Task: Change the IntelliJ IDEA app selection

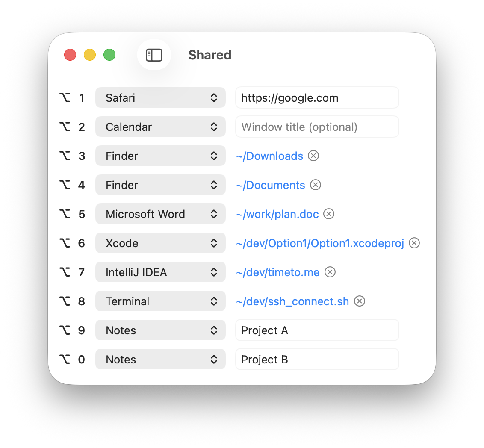Action: (x=160, y=272)
